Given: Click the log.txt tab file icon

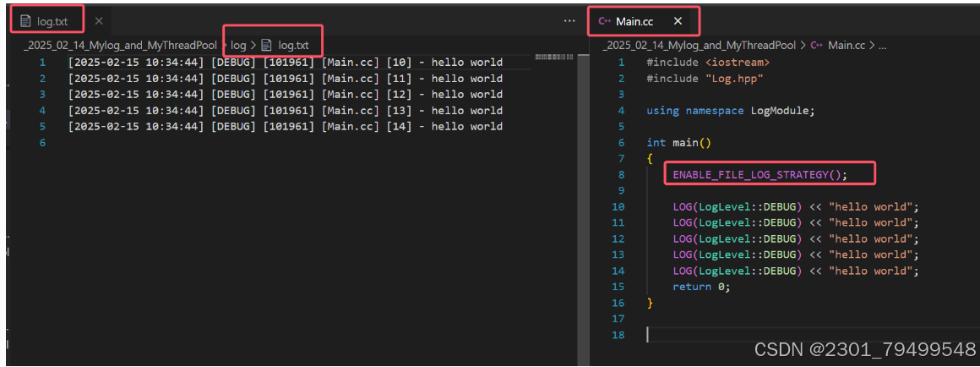Looking at the screenshot, I should [x=25, y=21].
